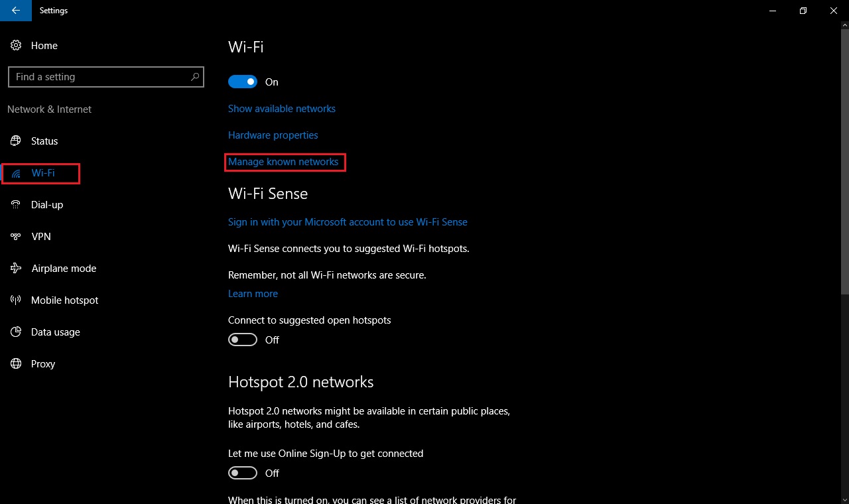Click the VPN icon
The height and width of the screenshot is (504, 849).
(16, 236)
